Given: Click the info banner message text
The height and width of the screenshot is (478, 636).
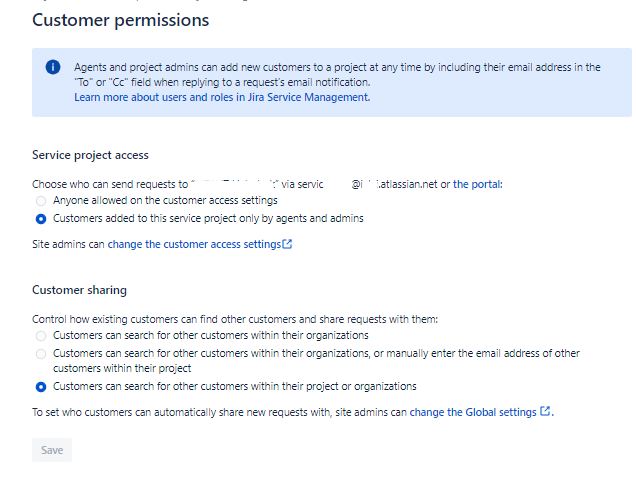Looking at the screenshot, I should (x=337, y=75).
